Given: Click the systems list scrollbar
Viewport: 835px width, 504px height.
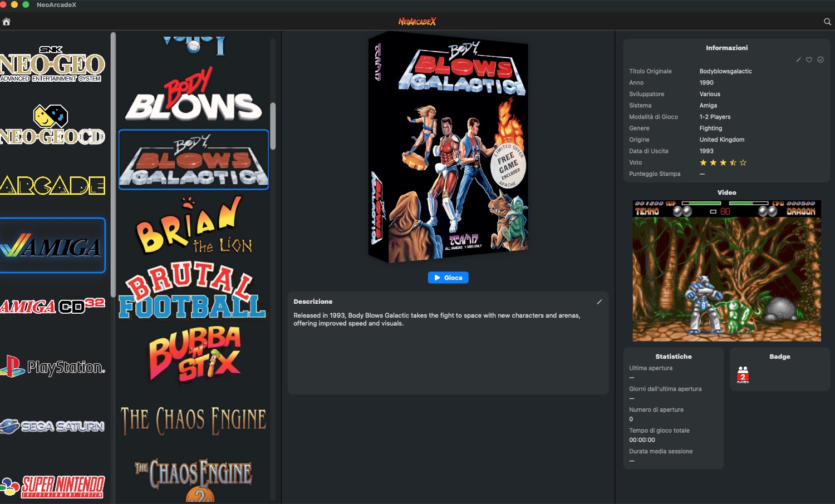Looking at the screenshot, I should [x=113, y=165].
